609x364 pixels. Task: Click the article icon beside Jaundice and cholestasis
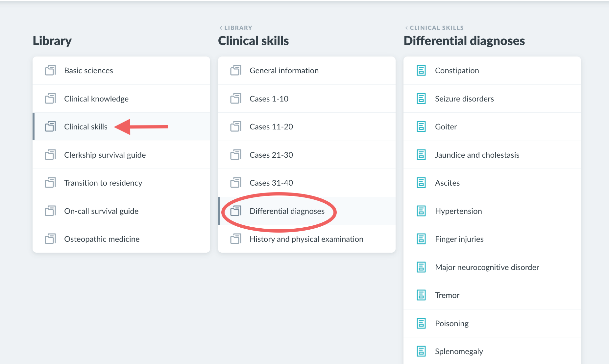tap(421, 155)
